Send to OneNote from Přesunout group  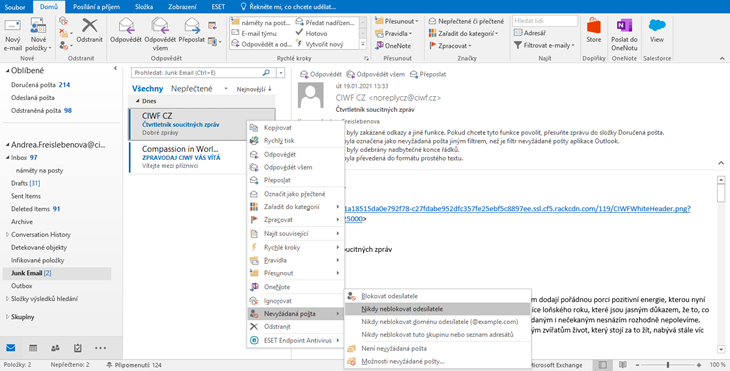[x=393, y=46]
